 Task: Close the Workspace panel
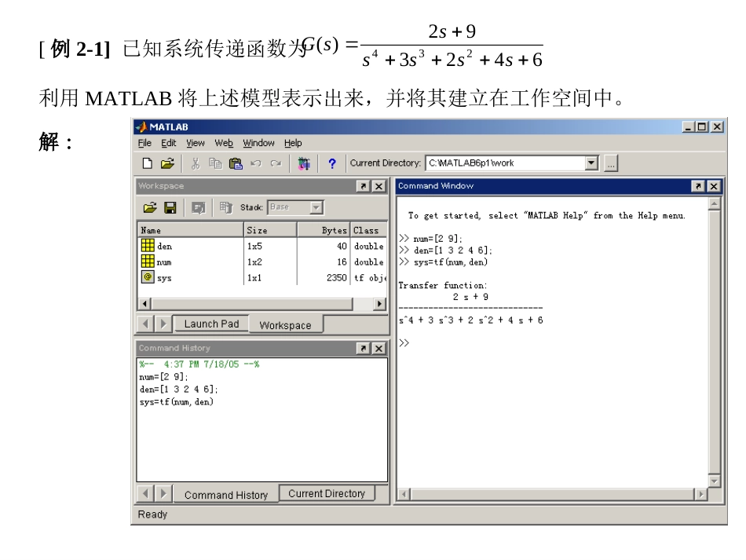[x=378, y=186]
